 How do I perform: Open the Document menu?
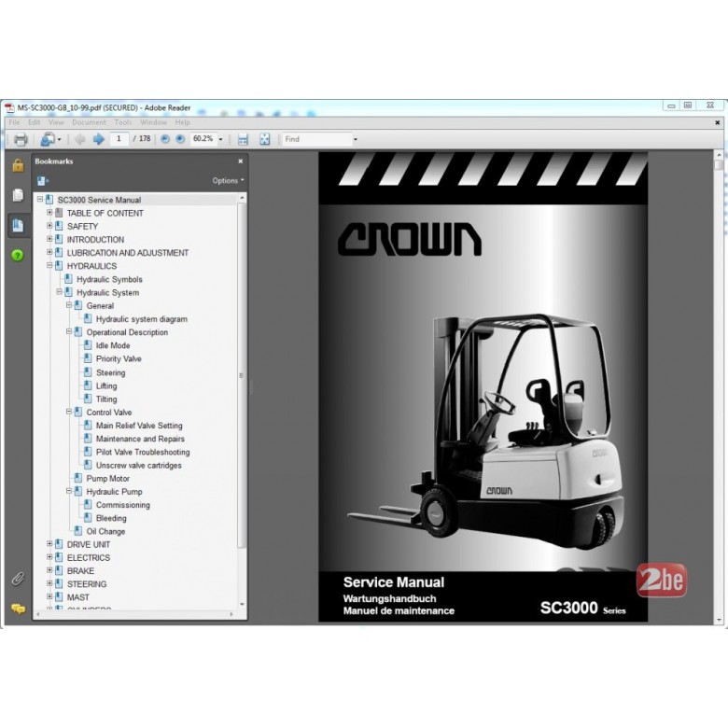click(x=90, y=122)
